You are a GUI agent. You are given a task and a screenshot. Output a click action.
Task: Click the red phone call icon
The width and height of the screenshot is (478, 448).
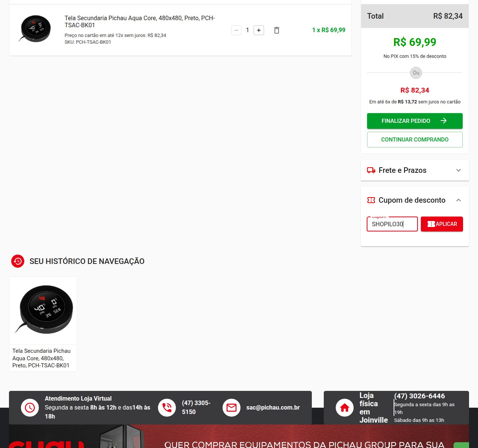(167, 408)
